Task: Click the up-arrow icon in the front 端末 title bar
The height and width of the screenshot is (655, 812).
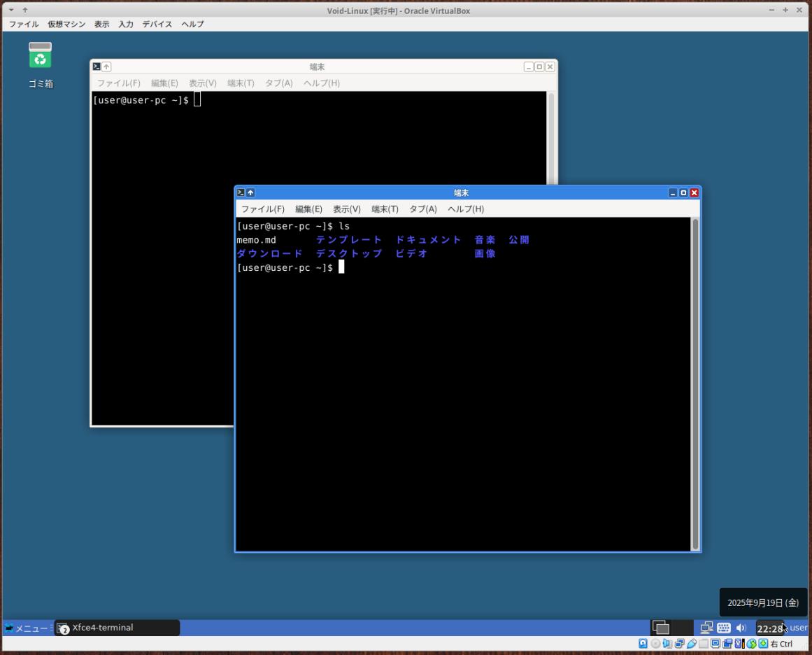Action: pos(250,192)
